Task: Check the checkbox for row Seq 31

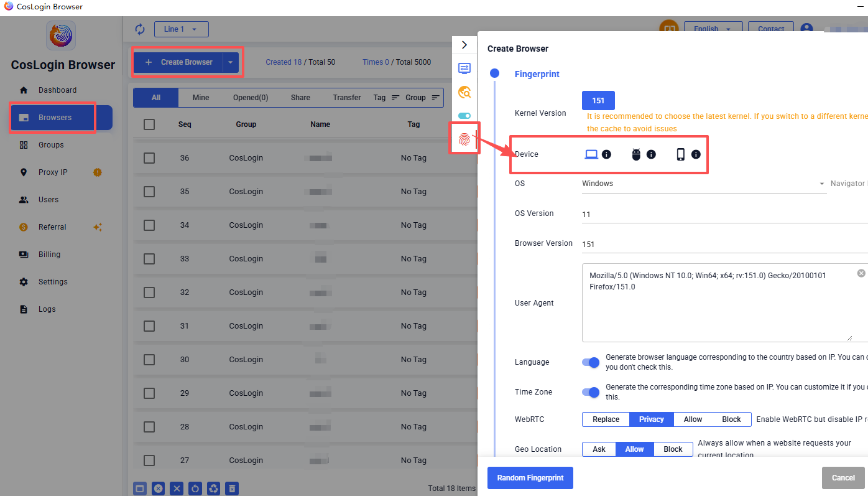Action: (x=149, y=326)
